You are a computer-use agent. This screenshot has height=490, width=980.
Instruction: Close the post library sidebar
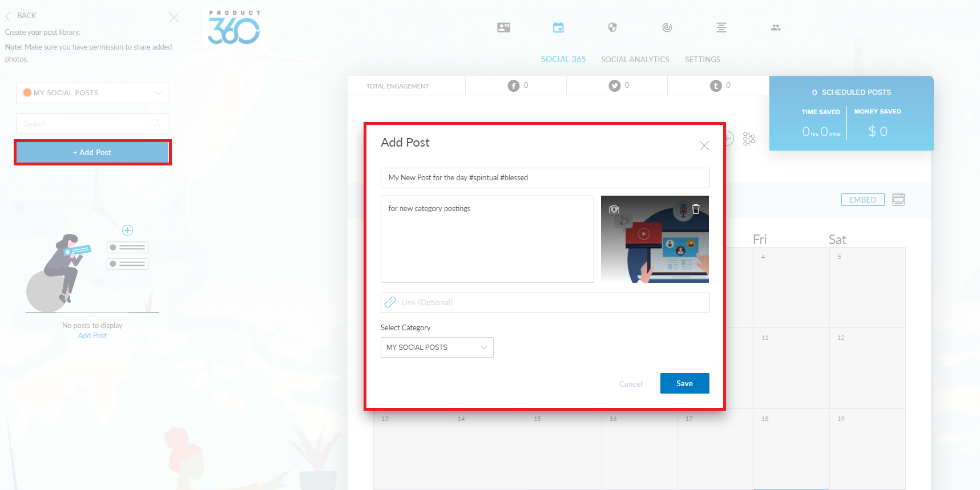174,18
